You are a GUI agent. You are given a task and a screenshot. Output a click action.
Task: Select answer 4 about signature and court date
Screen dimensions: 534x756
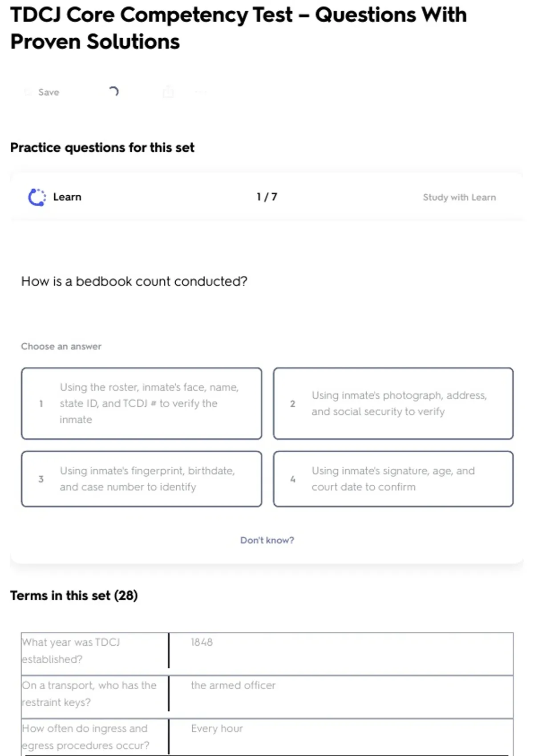coord(393,479)
